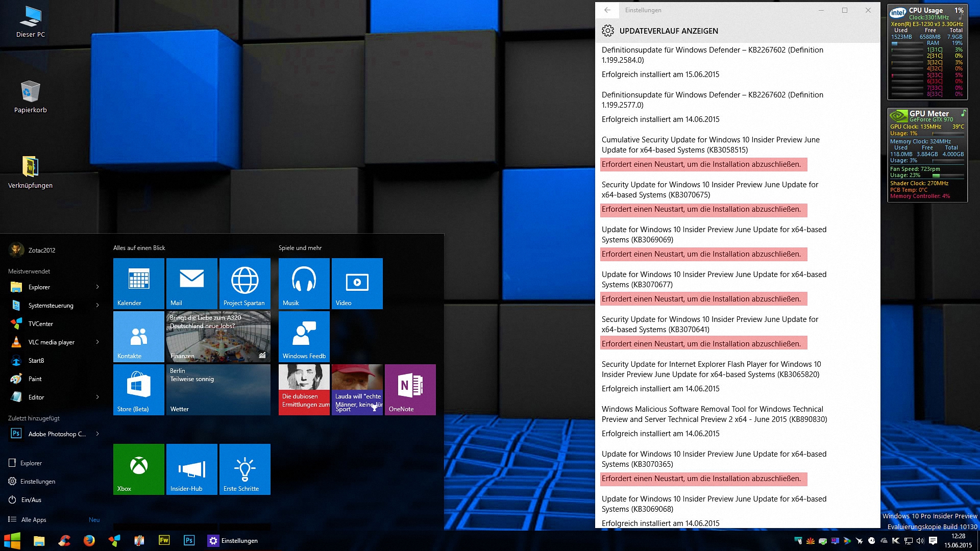
Task: Expand Adobe Photoshop jump list arrow
Action: (x=97, y=434)
